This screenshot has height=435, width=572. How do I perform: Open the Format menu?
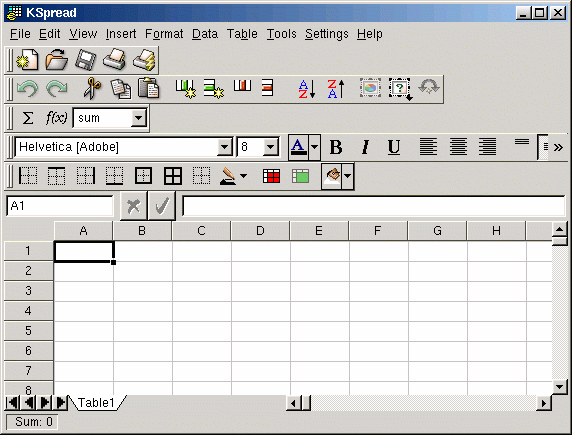[164, 34]
